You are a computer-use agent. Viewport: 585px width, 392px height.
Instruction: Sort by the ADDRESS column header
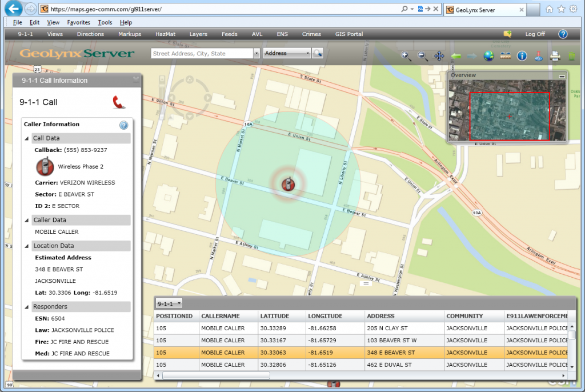[404, 316]
